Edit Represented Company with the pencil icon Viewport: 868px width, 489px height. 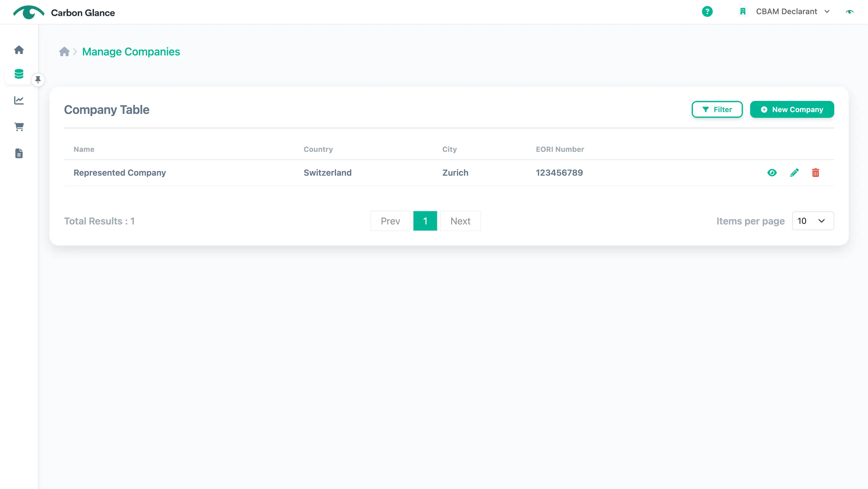coord(794,173)
